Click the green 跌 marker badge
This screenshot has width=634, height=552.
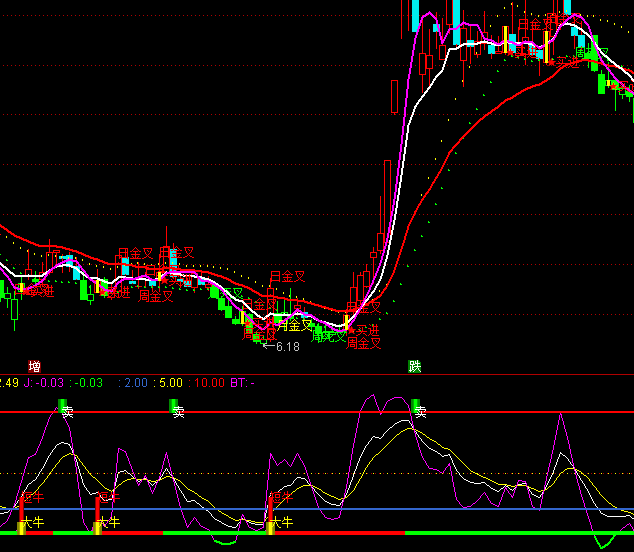click(x=415, y=367)
